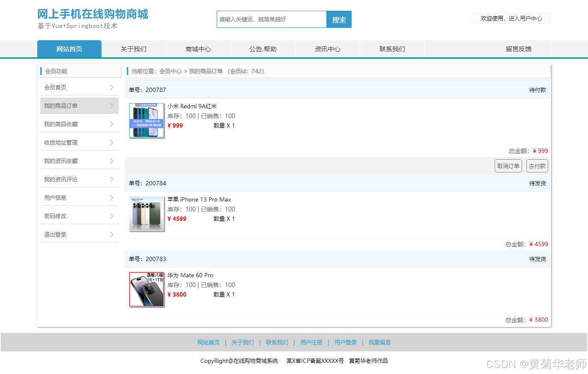Select 退出登录 in the member sidebar
The width and height of the screenshot is (588, 374).
(79, 234)
